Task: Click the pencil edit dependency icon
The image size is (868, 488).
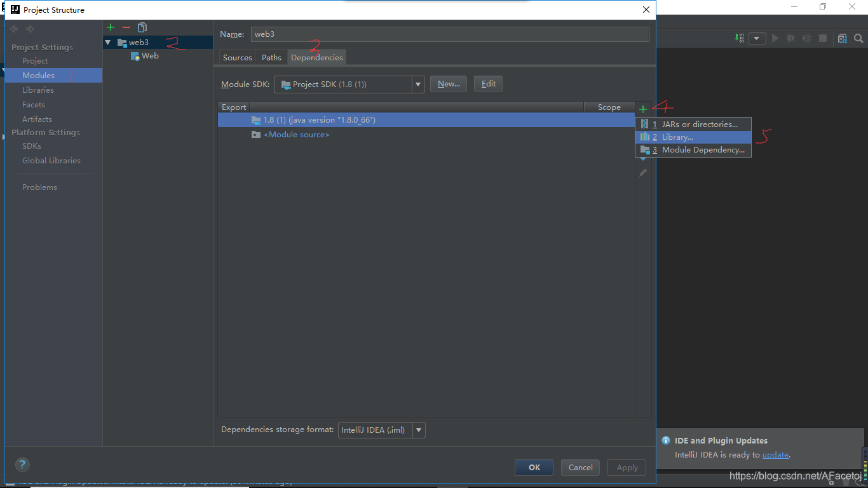Action: 643,172
